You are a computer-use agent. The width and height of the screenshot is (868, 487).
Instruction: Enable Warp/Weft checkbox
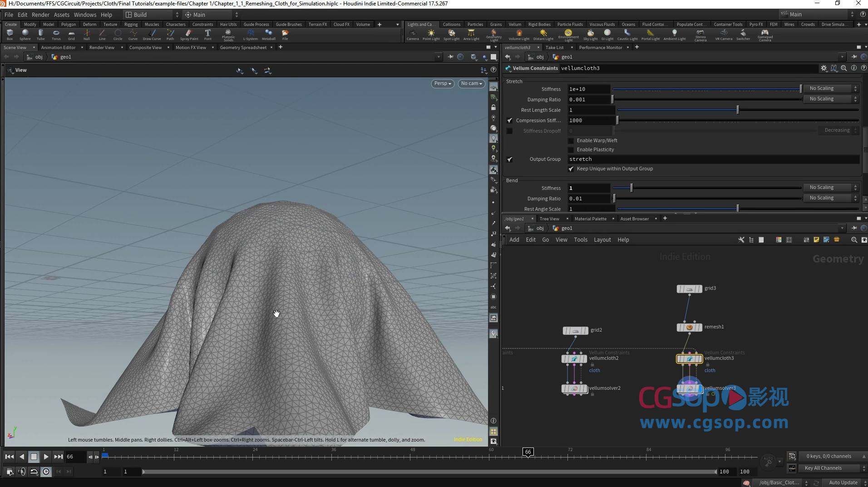pos(571,141)
